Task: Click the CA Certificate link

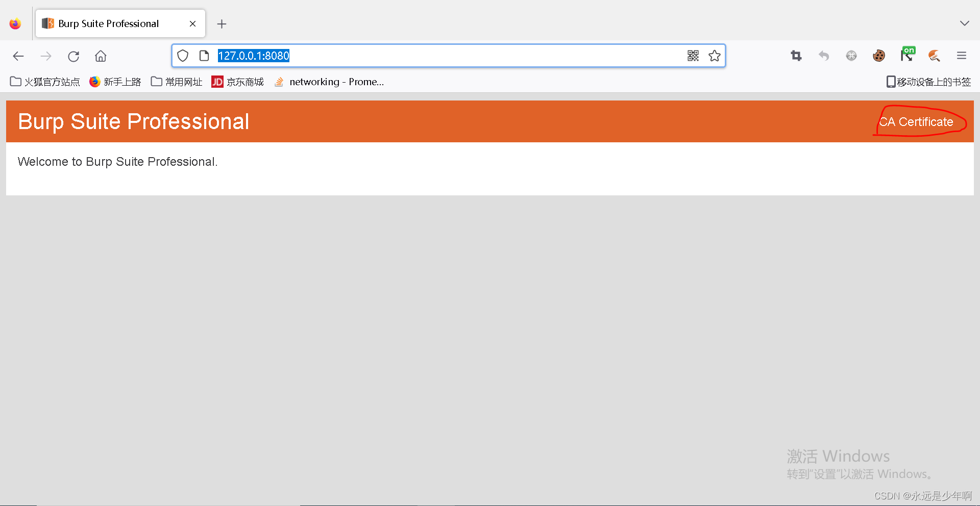Action: coord(916,122)
